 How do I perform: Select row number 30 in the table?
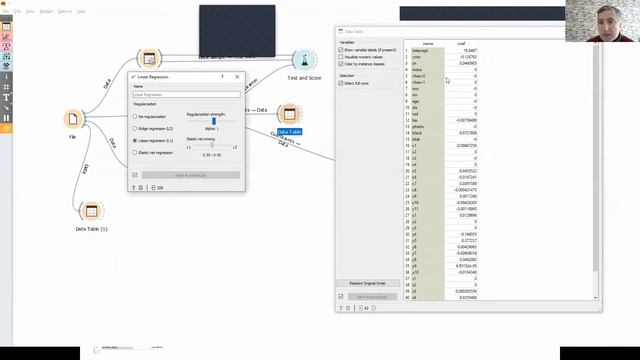coord(441,234)
